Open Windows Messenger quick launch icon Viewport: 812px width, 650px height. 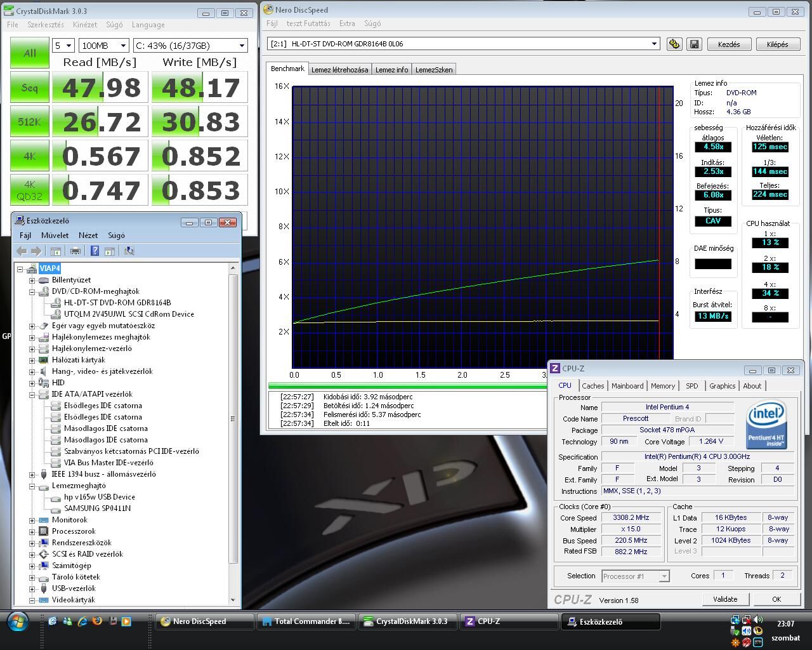coord(67,621)
